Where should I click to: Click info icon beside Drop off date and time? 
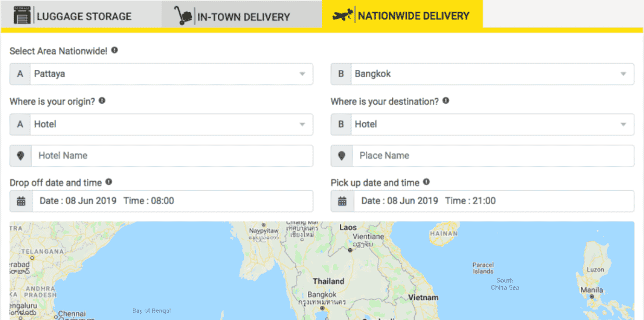108,182
